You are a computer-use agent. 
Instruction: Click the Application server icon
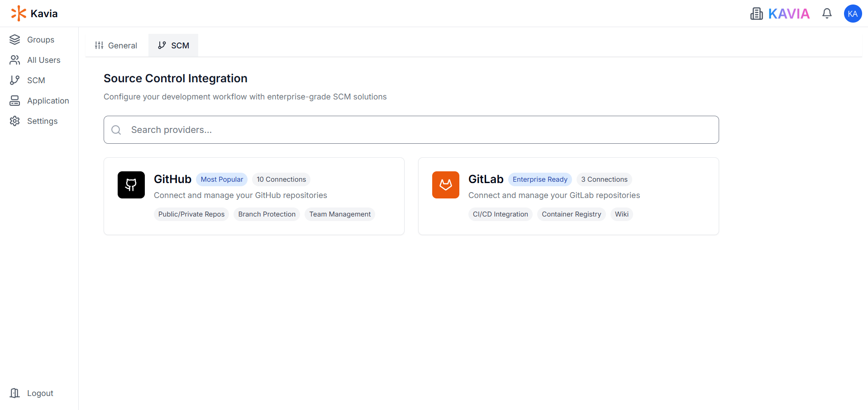point(15,101)
